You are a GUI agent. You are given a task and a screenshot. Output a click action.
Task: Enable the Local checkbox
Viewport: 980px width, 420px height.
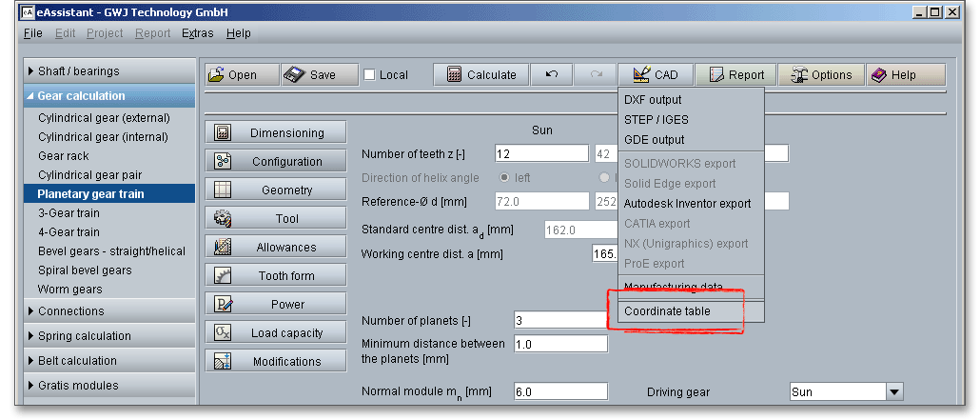coord(370,75)
